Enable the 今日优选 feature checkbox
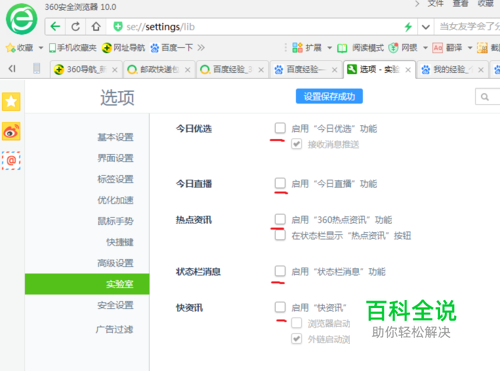 pyautogui.click(x=280, y=128)
